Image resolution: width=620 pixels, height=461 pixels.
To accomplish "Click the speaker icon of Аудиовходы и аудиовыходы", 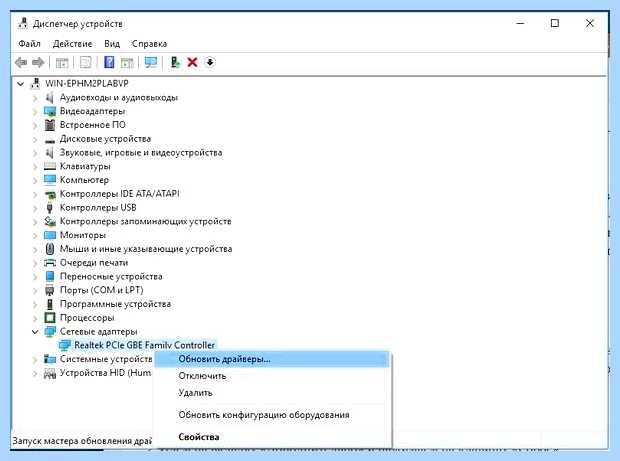I will (x=50, y=97).
